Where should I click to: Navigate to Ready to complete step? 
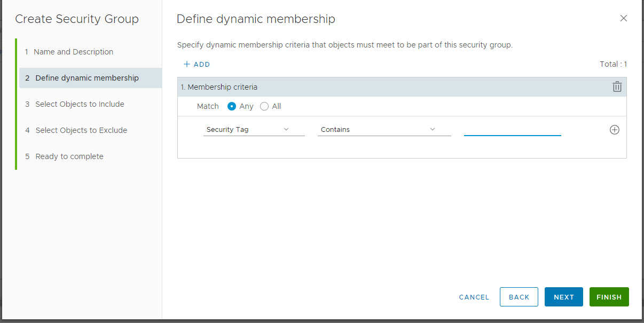pos(69,156)
